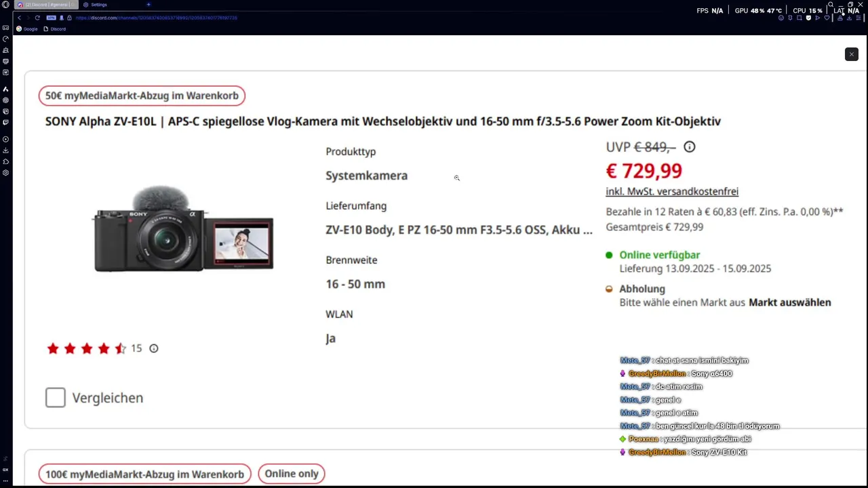The width and height of the screenshot is (868, 488).
Task: Switch to the Settings tab
Action: (96, 5)
